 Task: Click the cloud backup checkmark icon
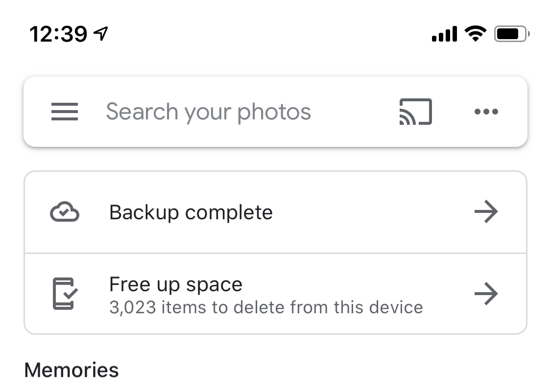(65, 212)
